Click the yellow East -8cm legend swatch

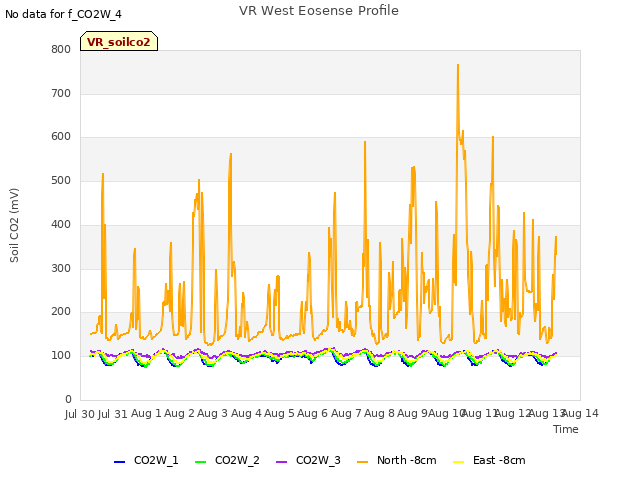(x=459, y=462)
